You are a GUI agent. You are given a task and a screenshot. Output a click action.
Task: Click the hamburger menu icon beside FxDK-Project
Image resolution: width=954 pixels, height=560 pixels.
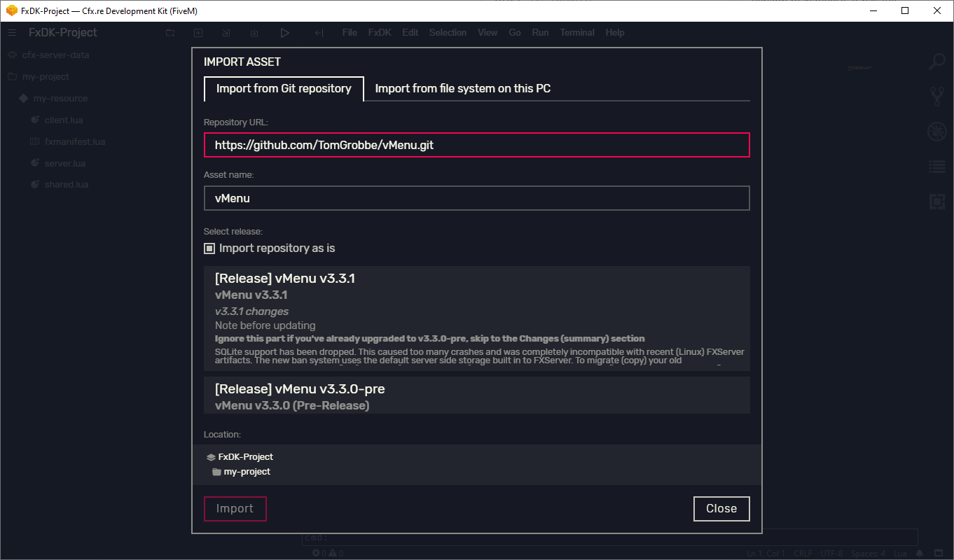[x=12, y=33]
